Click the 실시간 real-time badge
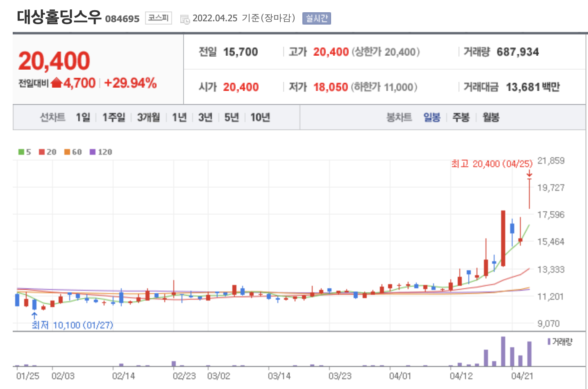Viewport: 588px width, 389px height. [316, 18]
